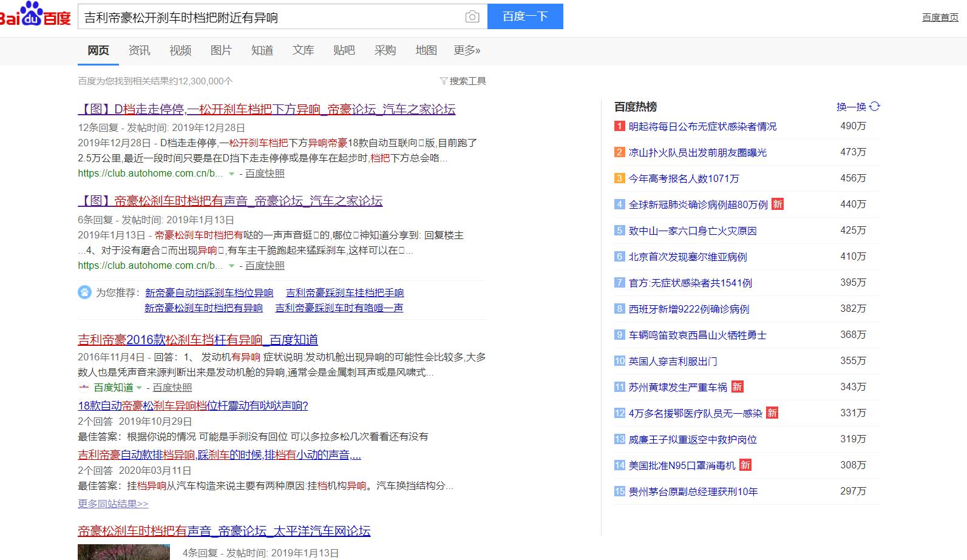
Task: Open hot topic 车辆鸣笛致哀西昌山火牺牲勇士
Action: click(697, 335)
